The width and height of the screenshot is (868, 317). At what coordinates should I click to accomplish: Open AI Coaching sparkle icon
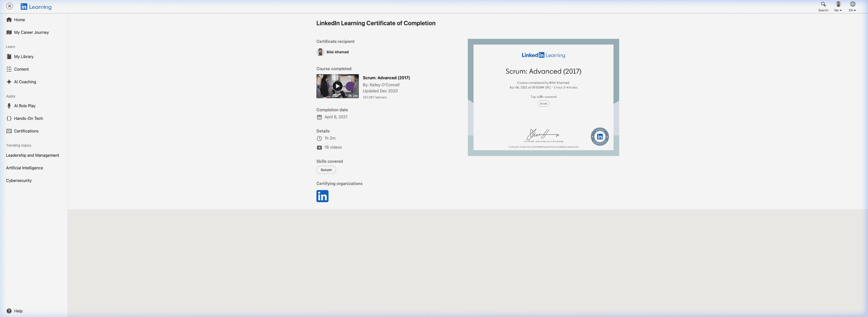9,82
